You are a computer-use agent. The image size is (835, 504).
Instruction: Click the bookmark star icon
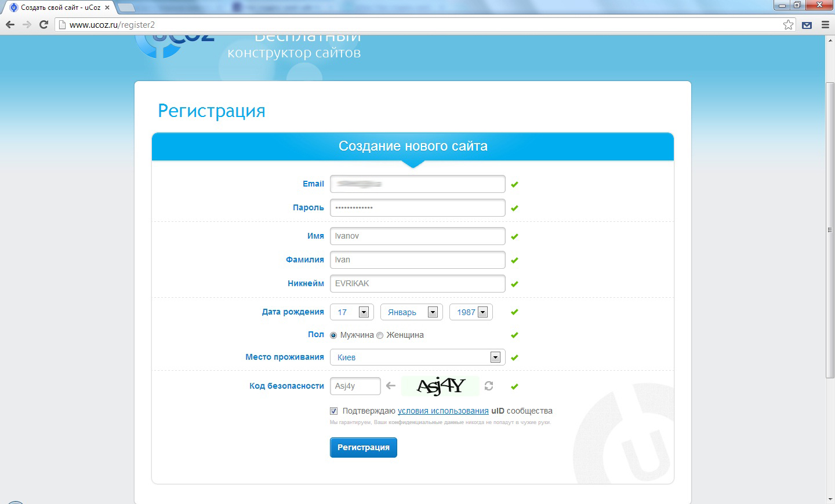click(788, 24)
